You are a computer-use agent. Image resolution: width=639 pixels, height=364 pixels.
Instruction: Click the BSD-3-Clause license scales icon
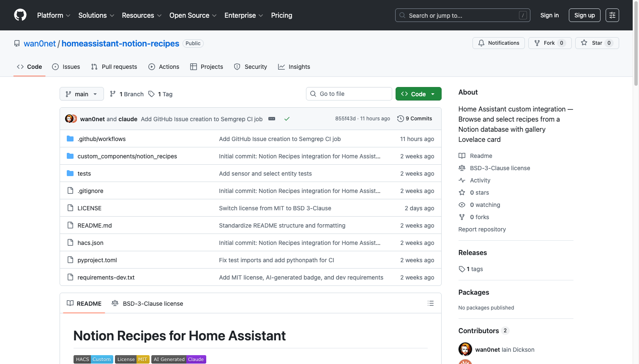(462, 168)
